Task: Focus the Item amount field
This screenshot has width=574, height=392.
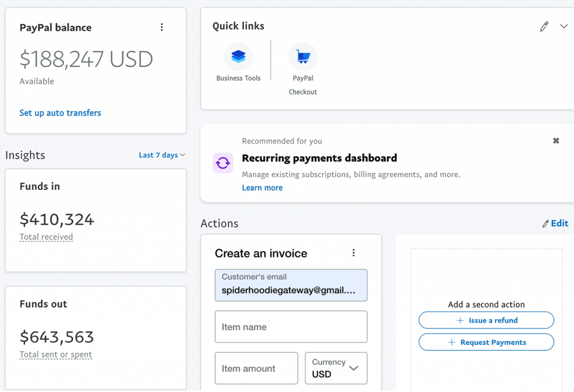Action: tap(256, 368)
